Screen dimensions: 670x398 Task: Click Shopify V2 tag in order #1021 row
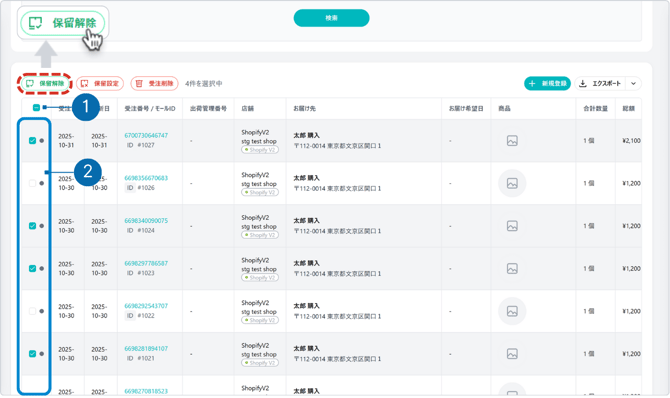tap(260, 363)
